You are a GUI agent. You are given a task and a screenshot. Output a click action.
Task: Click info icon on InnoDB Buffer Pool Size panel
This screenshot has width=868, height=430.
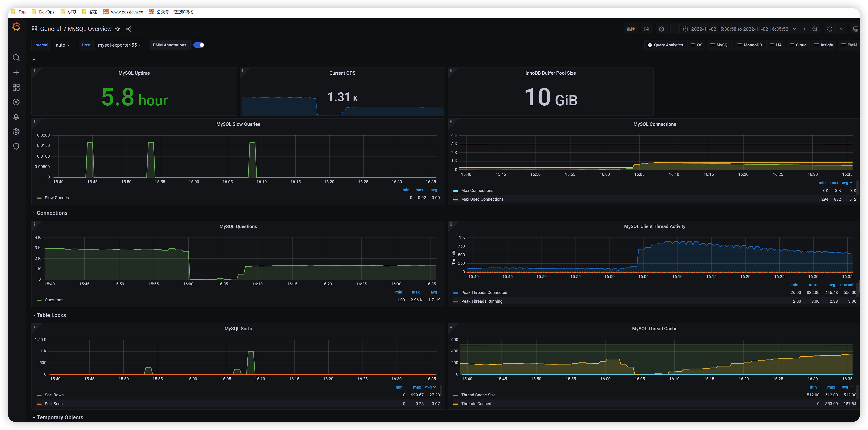(x=451, y=71)
